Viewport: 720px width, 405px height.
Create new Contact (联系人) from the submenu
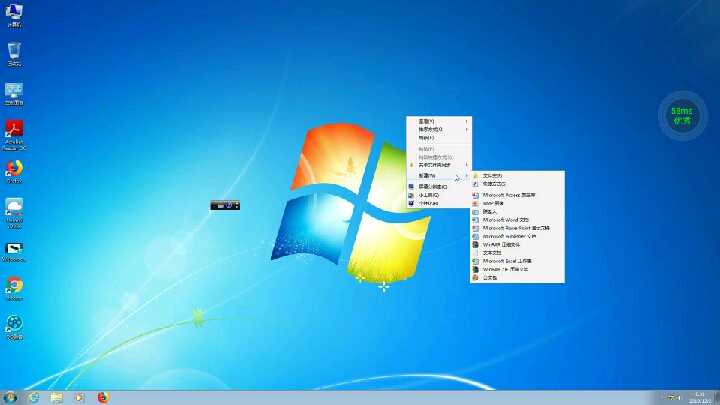pyautogui.click(x=518, y=212)
